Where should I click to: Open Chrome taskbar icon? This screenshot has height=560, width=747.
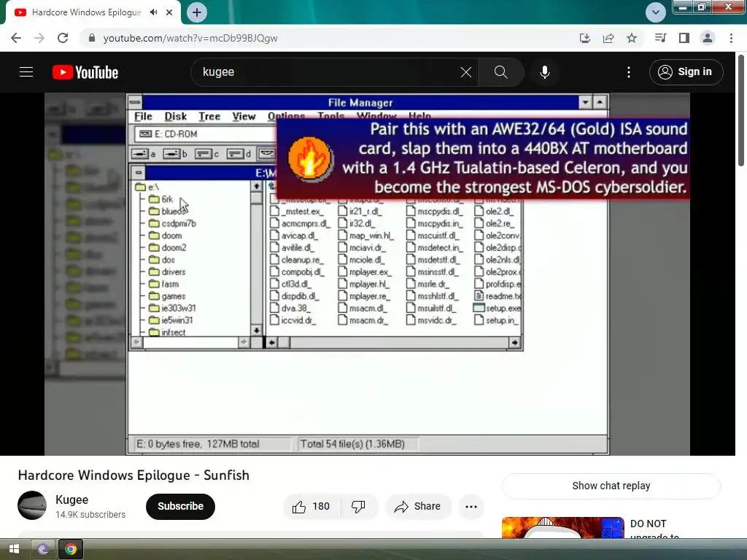71,550
